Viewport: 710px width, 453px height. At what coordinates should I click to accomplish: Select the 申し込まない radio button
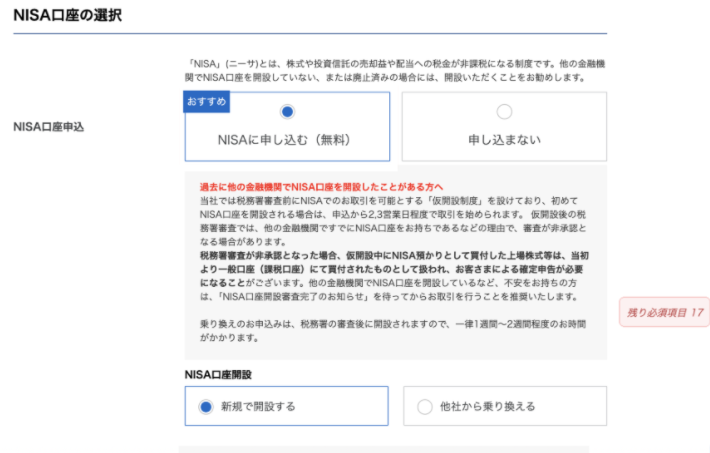pos(504,112)
